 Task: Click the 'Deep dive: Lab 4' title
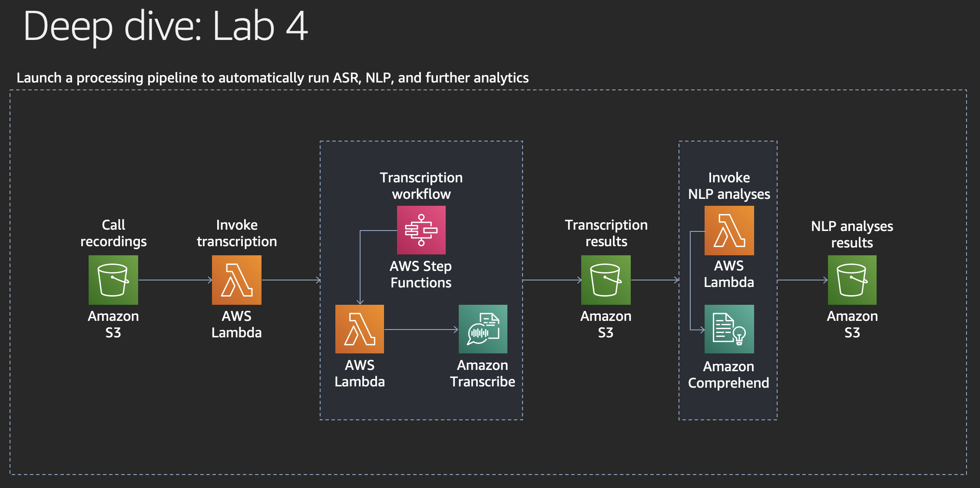click(x=166, y=27)
